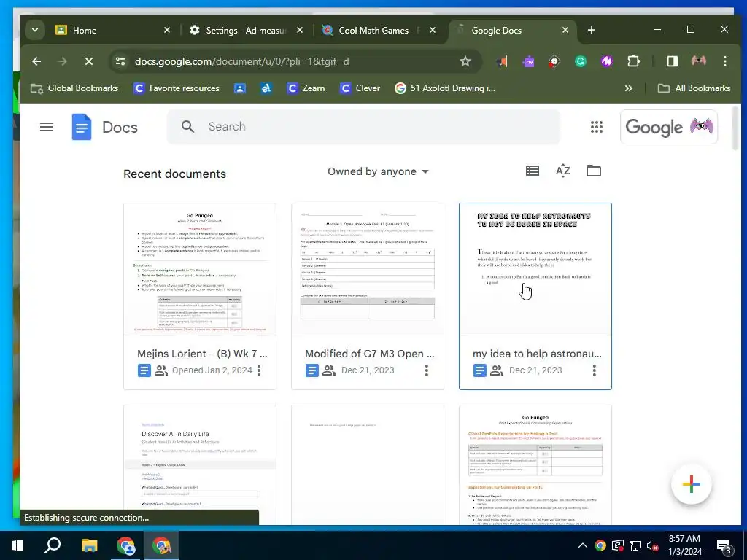The height and width of the screenshot is (560, 747).
Task: Show hidden system tray icons
Action: [582, 545]
